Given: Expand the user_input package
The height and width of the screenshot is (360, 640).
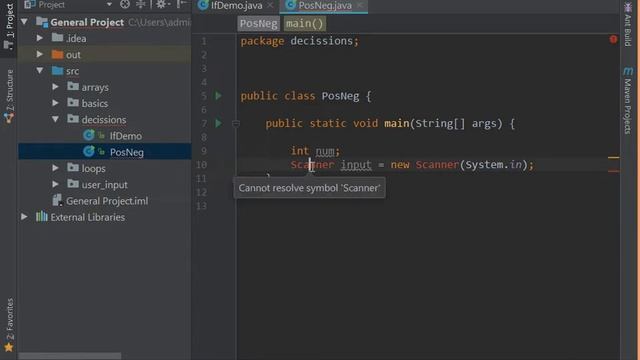Looking at the screenshot, I should point(56,184).
